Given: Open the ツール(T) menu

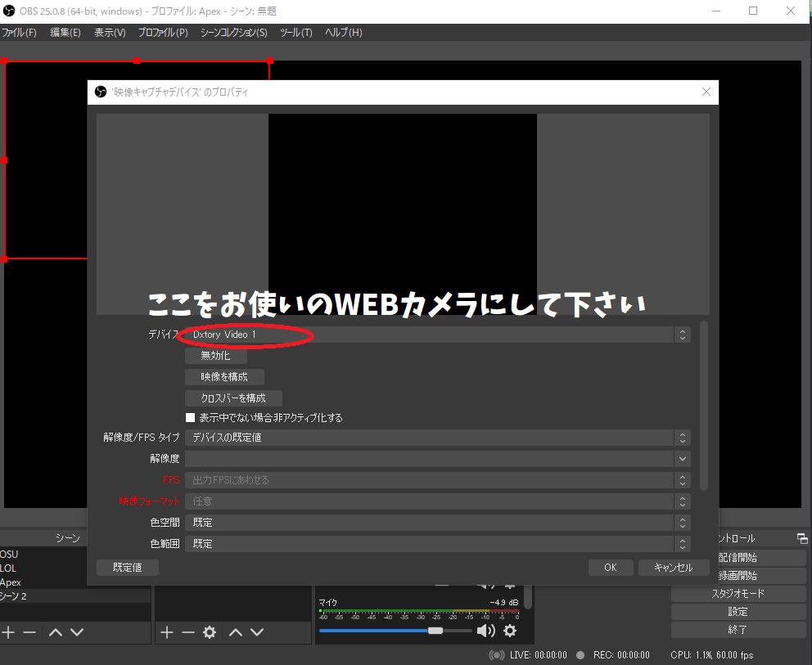Looking at the screenshot, I should click(295, 33).
